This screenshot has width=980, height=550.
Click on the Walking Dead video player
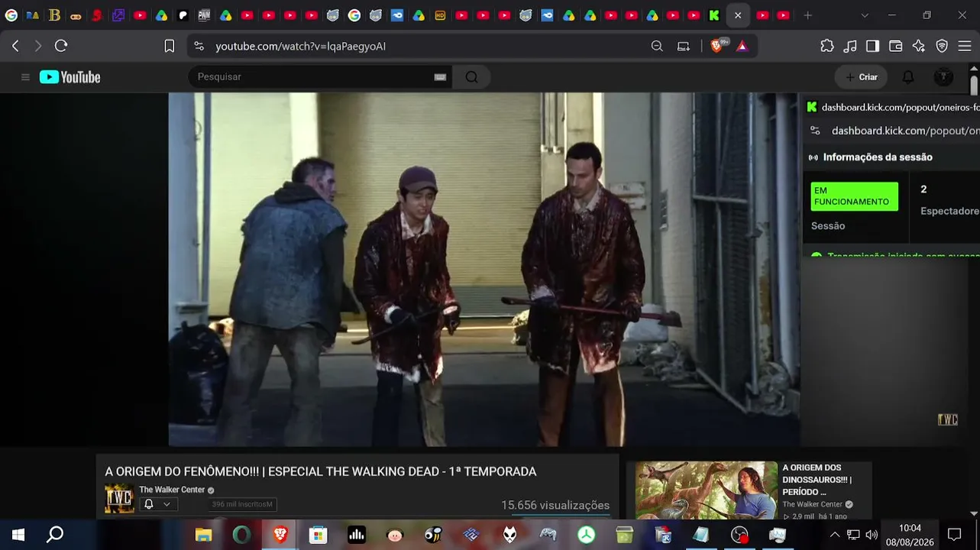pyautogui.click(x=484, y=270)
